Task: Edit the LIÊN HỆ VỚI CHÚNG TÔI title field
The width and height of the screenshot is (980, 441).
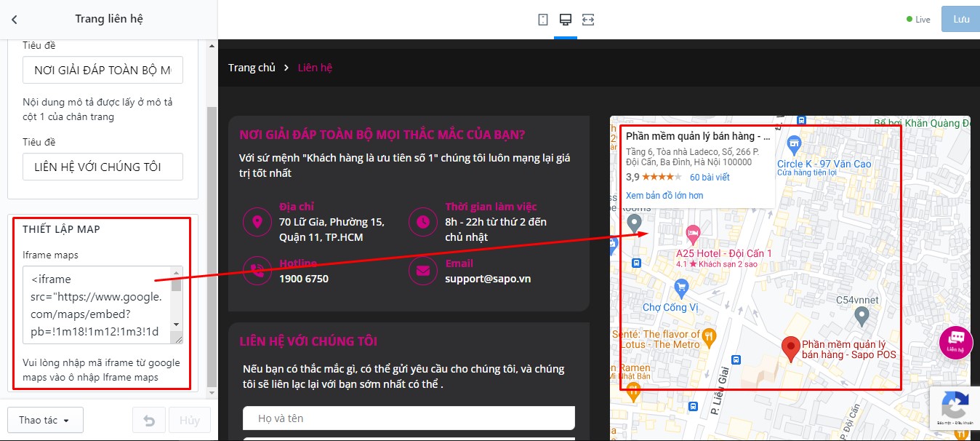Action: [103, 167]
